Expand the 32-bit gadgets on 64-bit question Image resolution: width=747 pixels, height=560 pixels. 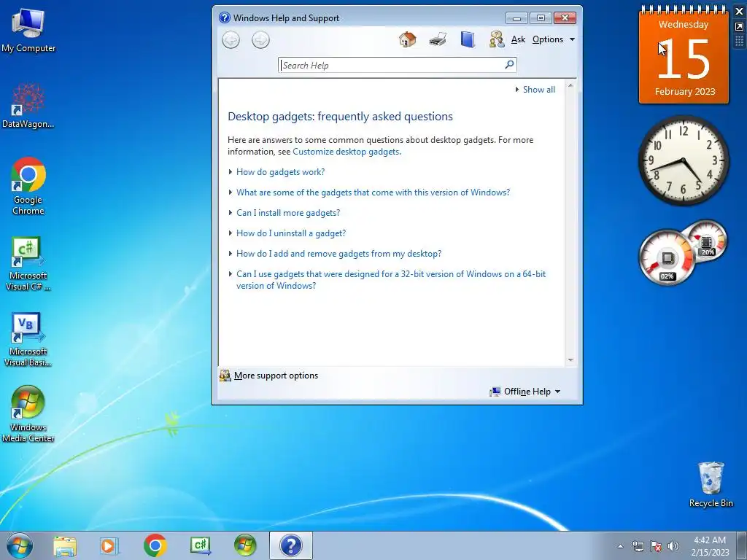(391, 279)
